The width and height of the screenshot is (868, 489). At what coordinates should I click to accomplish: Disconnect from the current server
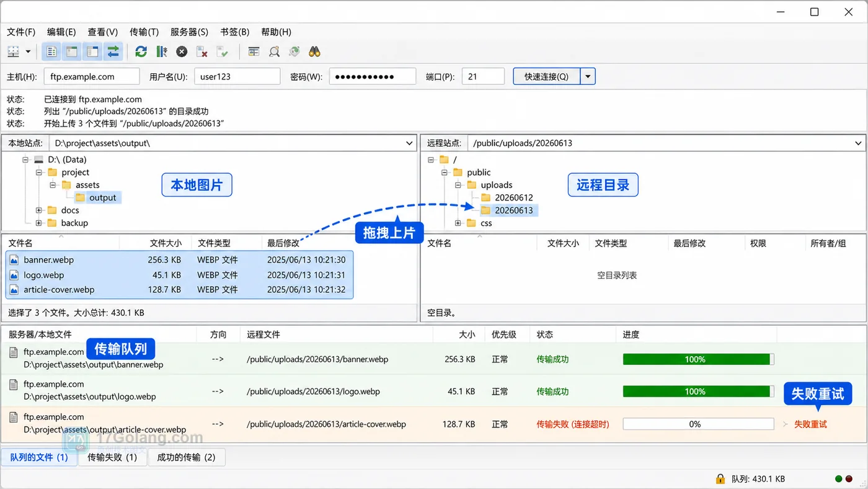(x=201, y=52)
